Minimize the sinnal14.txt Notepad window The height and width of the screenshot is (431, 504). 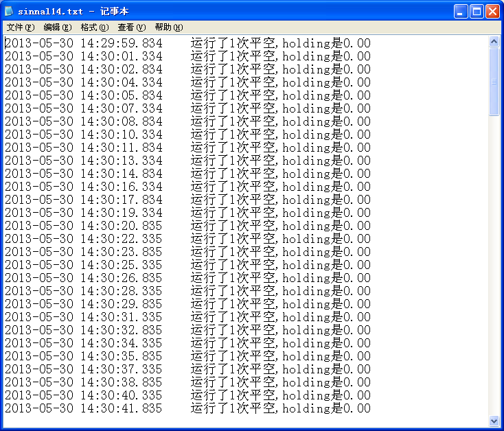[461, 12]
